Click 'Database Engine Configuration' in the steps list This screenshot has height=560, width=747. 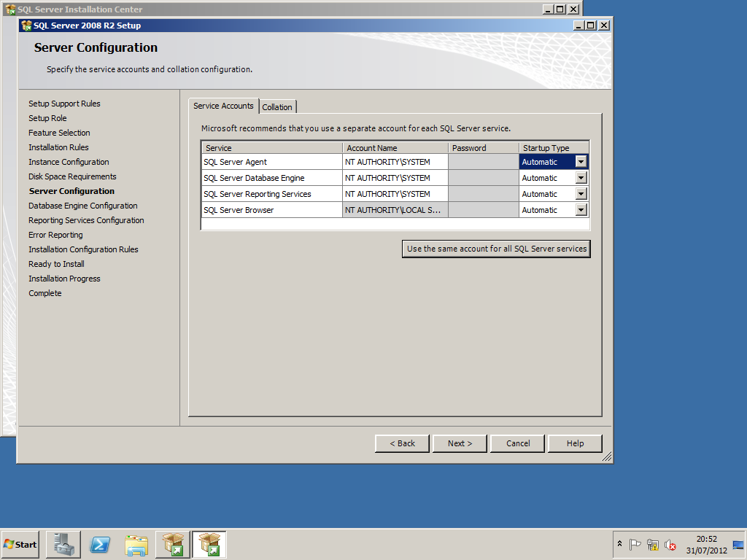click(x=83, y=206)
